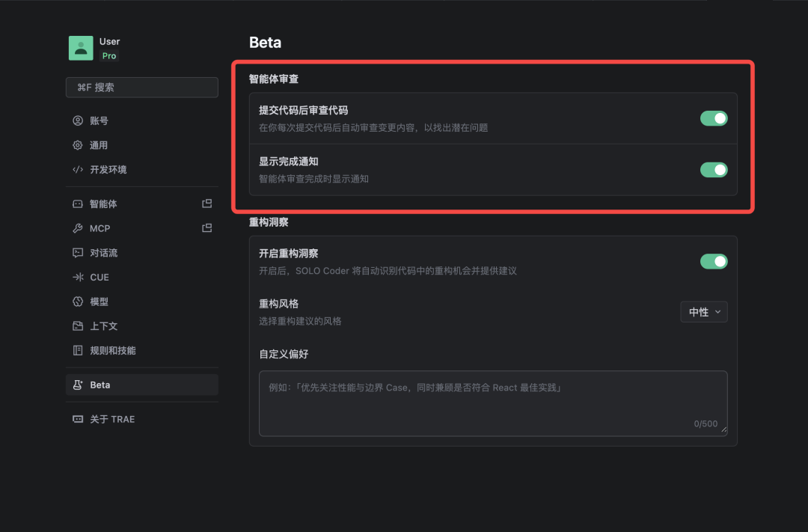Viewport: 808px width, 532px height.
Task: Expand the 重构风格 中性 dropdown
Action: pos(704,312)
